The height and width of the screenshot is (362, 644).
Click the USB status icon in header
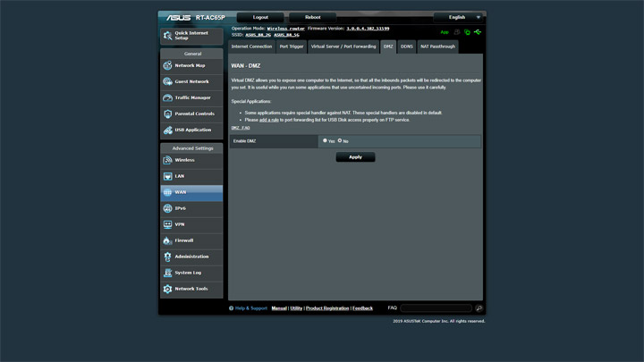tap(478, 32)
